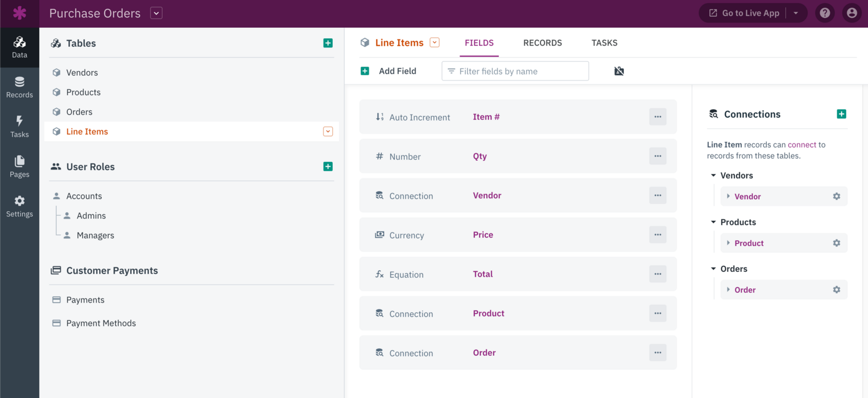
Task: Click the help question mark icon
Action: click(x=824, y=13)
